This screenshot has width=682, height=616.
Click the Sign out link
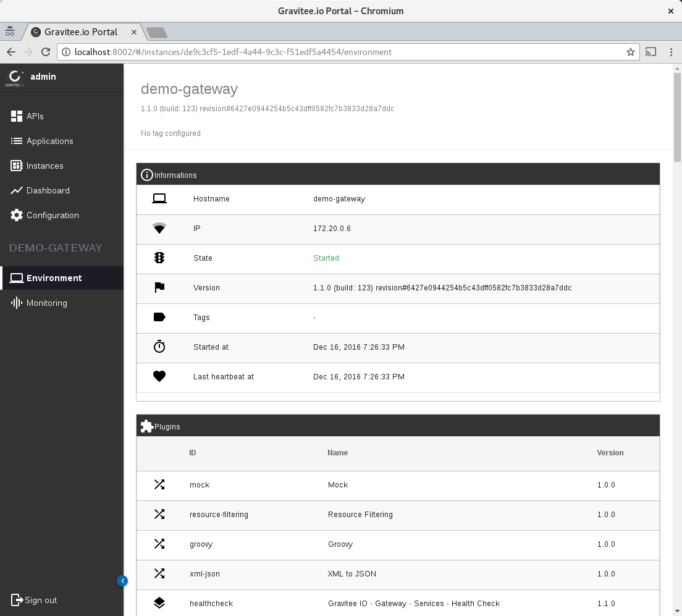tap(41, 600)
